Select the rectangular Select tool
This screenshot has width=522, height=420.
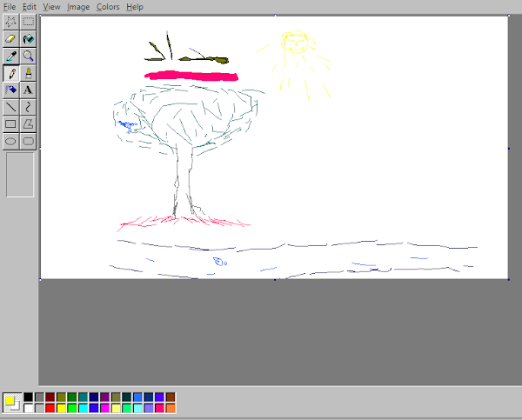point(29,22)
